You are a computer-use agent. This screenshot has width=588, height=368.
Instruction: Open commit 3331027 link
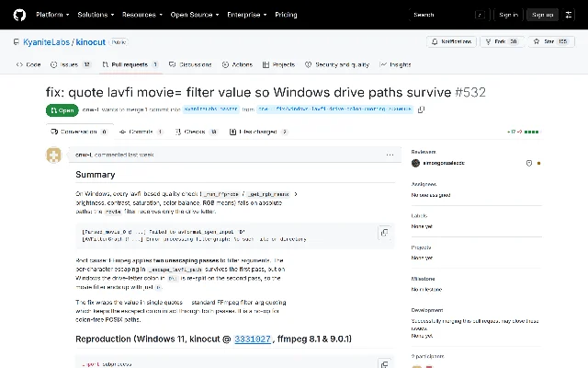253,339
